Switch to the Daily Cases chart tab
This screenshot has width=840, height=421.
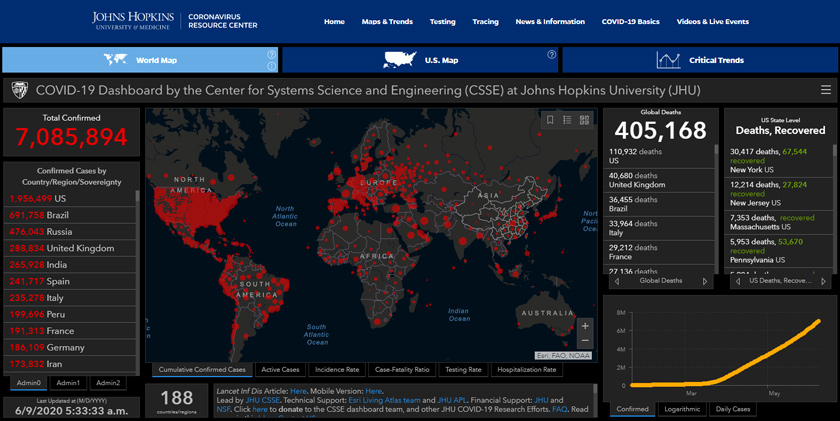pos(733,409)
